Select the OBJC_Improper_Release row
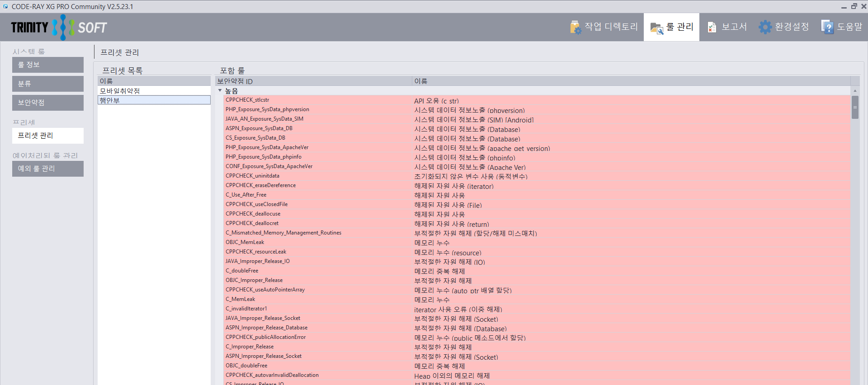Viewport: 868px width, 385px height. [x=537, y=281]
